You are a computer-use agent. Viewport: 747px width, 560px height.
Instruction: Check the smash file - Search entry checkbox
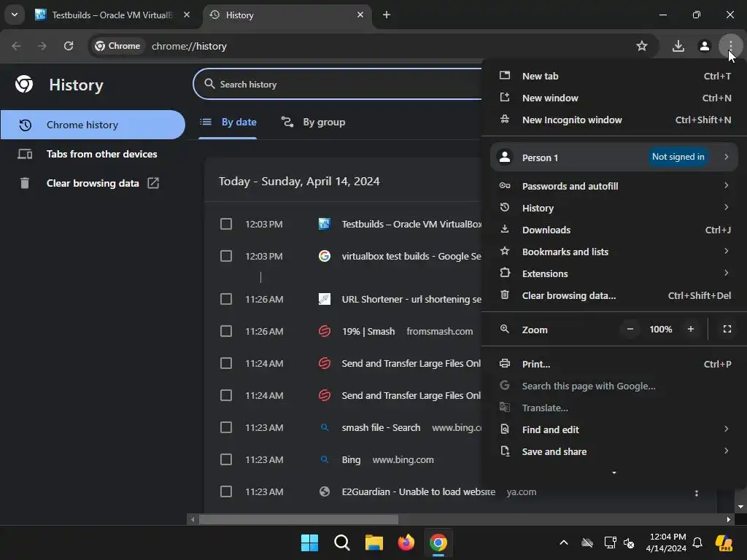[226, 427]
